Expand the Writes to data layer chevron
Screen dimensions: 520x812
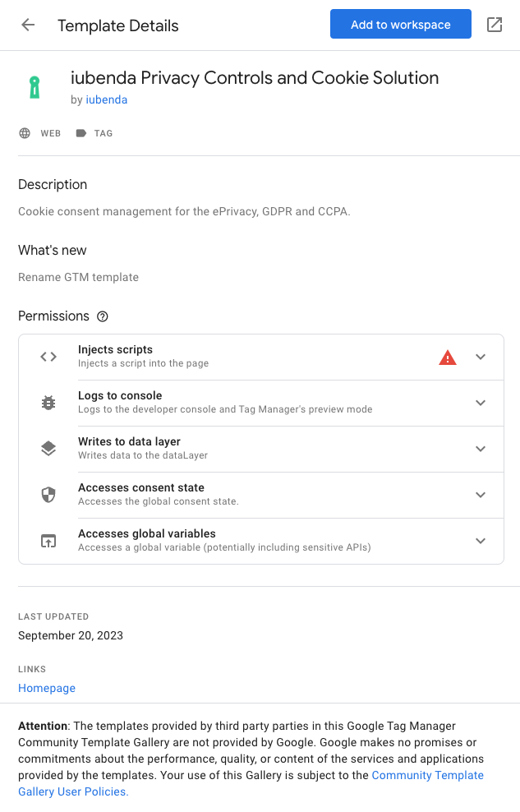(x=481, y=449)
